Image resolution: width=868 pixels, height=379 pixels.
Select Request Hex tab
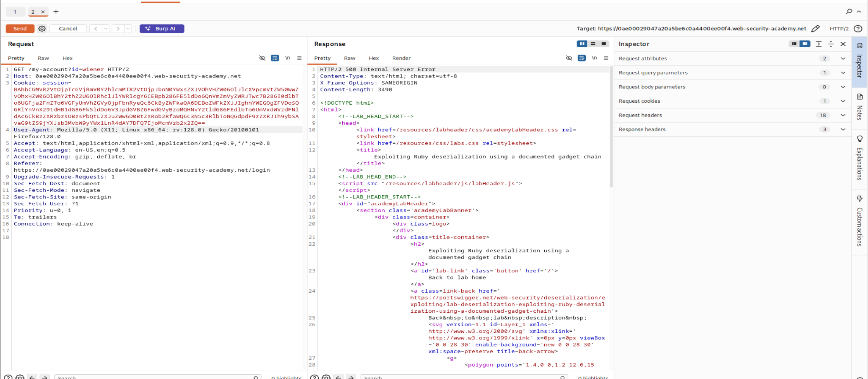tap(67, 58)
